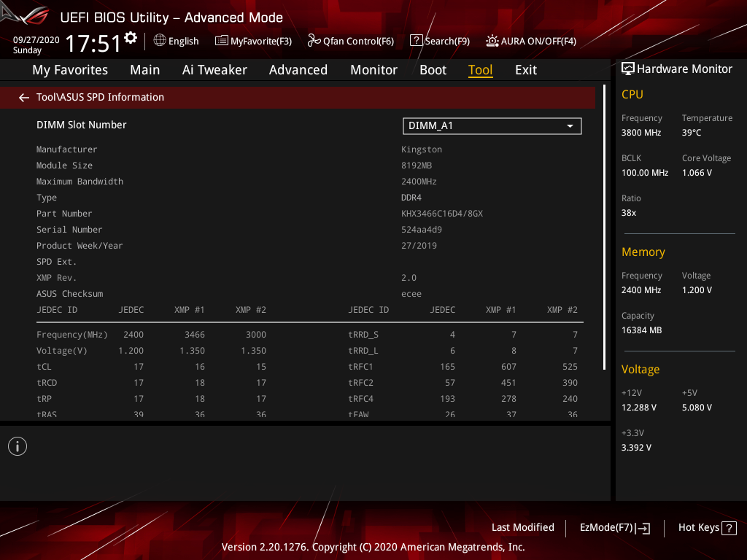The height and width of the screenshot is (560, 747).
Task: Click the Voltage(V) row label
Action: [61, 351]
